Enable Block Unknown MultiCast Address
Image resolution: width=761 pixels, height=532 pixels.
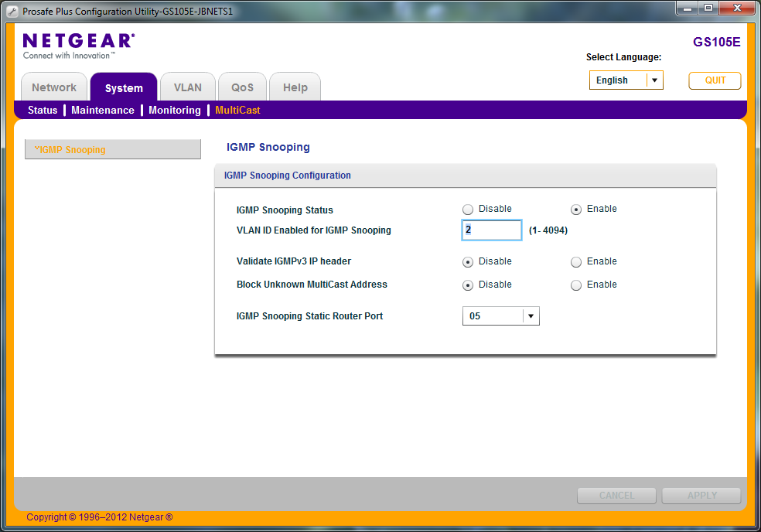[x=576, y=285]
